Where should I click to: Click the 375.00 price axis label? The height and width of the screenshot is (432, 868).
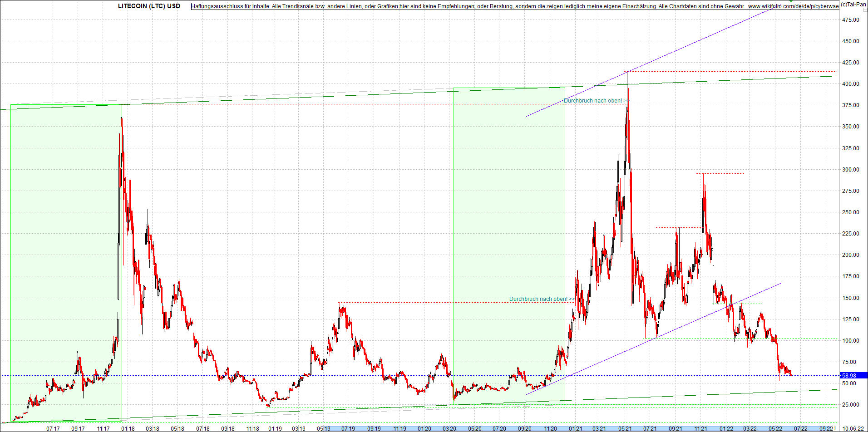click(x=850, y=105)
